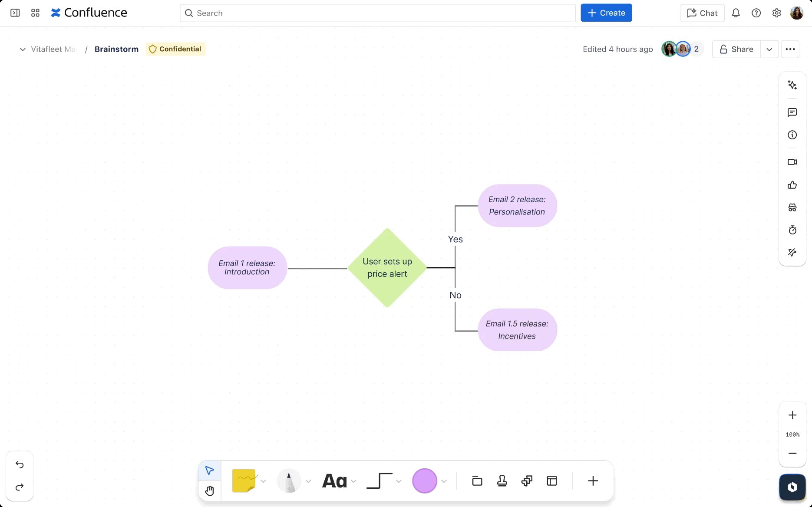Open the comments panel
The image size is (812, 507).
click(792, 112)
